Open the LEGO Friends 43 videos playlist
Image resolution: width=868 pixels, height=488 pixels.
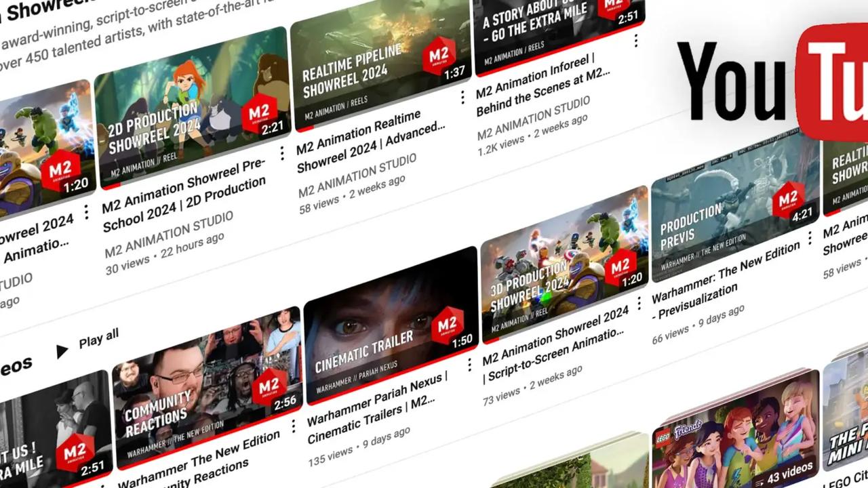click(x=736, y=428)
